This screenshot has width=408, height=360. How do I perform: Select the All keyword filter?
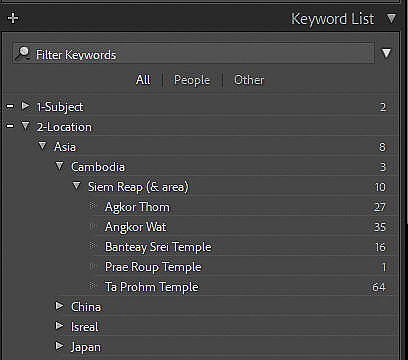143,80
